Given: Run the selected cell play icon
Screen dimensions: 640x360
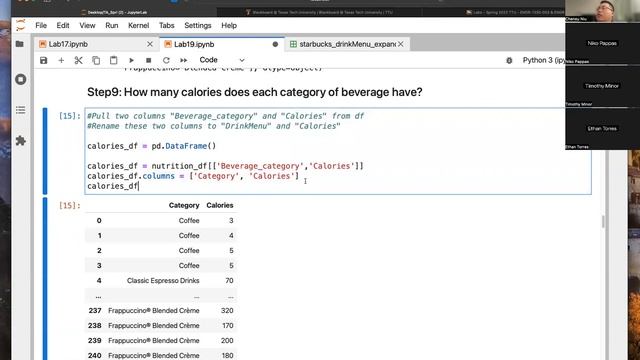Looking at the screenshot, I should 131,60.
